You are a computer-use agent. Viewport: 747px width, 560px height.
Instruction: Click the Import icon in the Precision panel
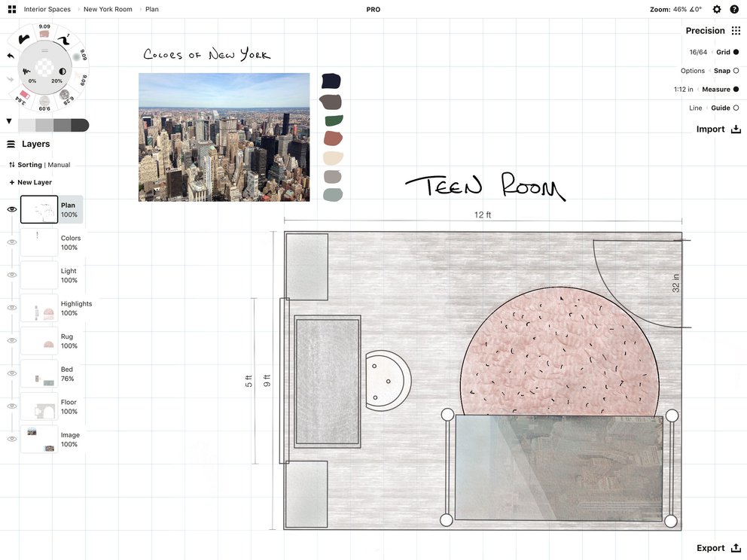click(x=735, y=129)
